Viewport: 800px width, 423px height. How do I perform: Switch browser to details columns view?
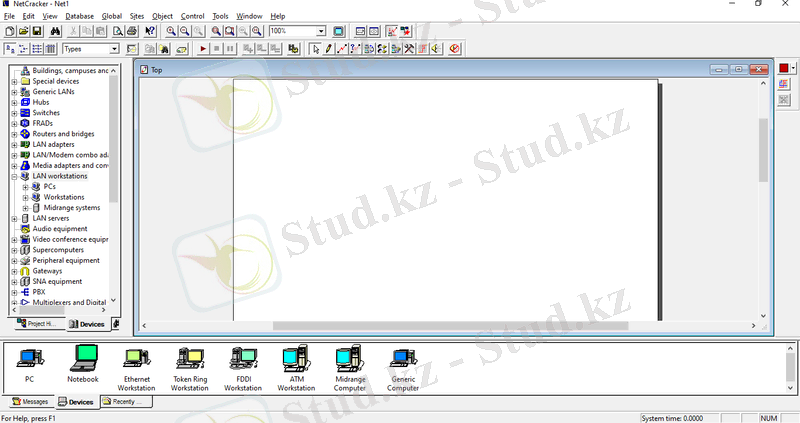click(x=50, y=49)
